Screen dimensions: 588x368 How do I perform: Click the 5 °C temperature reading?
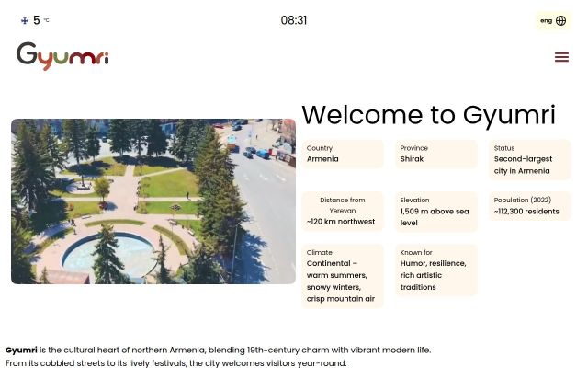click(40, 20)
